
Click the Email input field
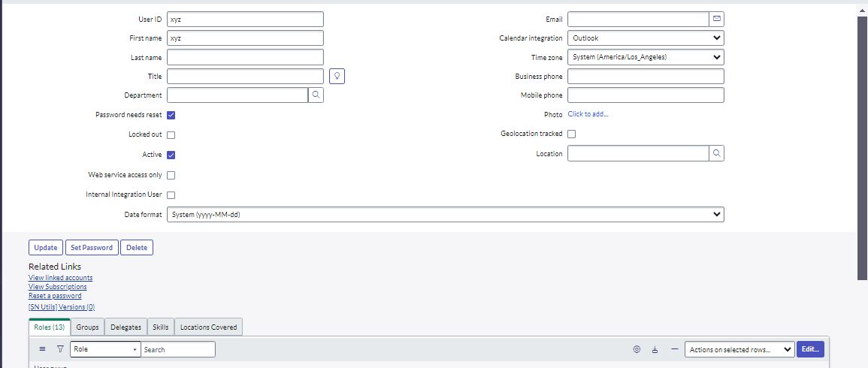click(638, 19)
